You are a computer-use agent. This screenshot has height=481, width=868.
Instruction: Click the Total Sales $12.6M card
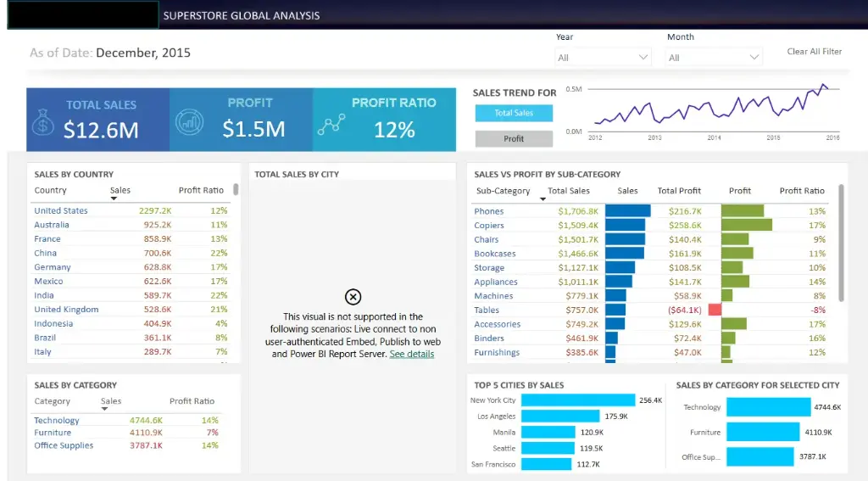pyautogui.click(x=98, y=120)
